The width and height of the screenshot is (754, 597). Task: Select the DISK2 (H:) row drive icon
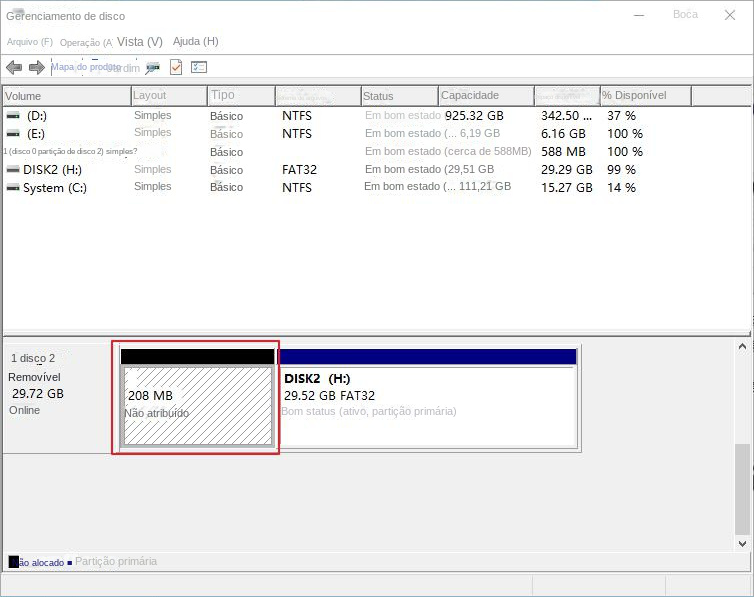click(13, 170)
